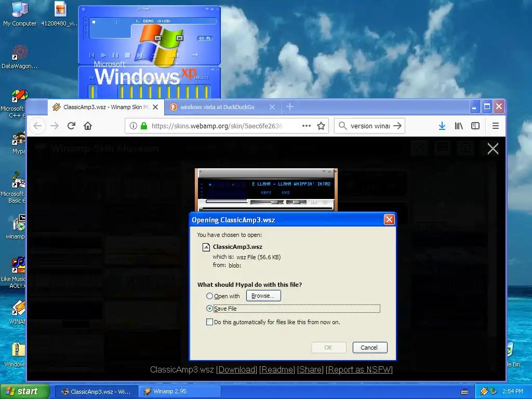The height and width of the screenshot is (399, 532).
Task: Click the search box with version winamp
Action: click(x=370, y=126)
